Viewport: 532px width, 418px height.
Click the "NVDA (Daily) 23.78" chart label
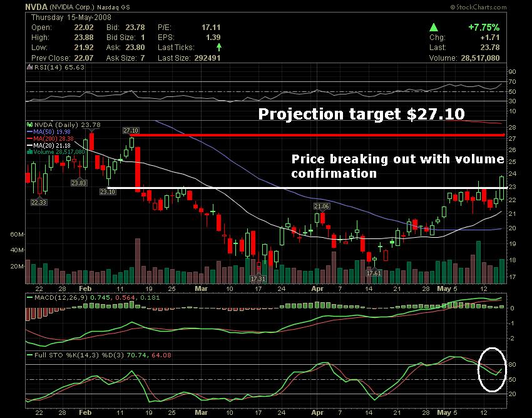tap(67, 125)
